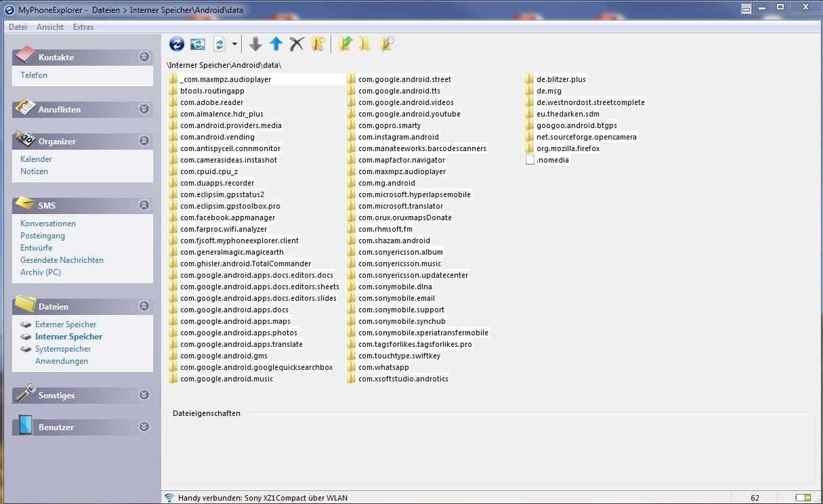The image size is (823, 504).
Task: Open the sync icon dropdown arrow
Action: coord(234,44)
